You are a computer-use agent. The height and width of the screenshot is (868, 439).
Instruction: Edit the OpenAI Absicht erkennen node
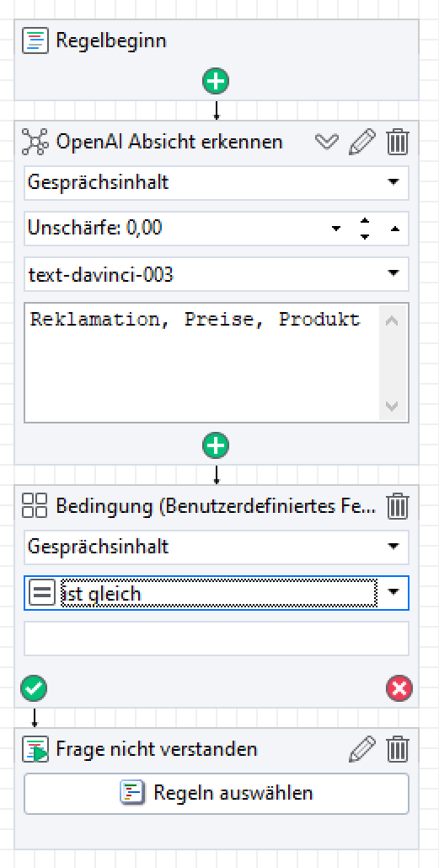pyautogui.click(x=362, y=143)
